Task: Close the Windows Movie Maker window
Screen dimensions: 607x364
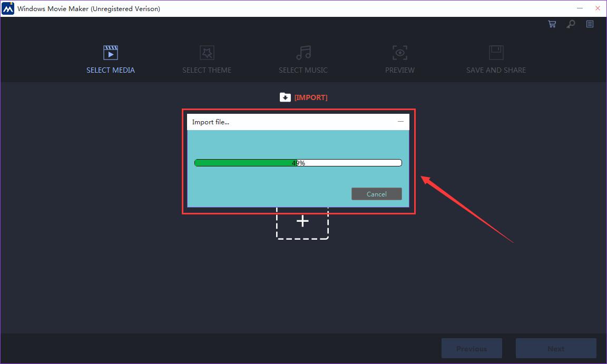Action: coord(598,8)
